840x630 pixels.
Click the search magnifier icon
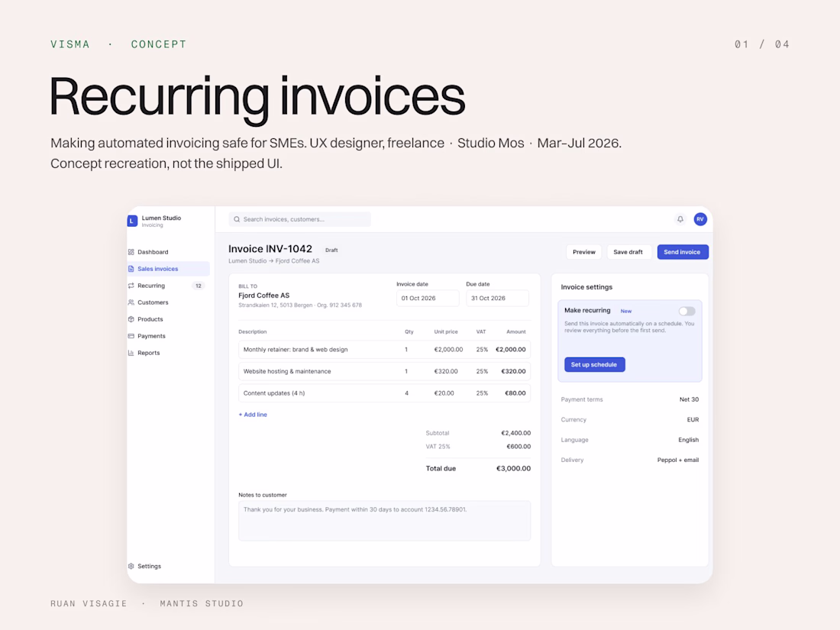237,219
